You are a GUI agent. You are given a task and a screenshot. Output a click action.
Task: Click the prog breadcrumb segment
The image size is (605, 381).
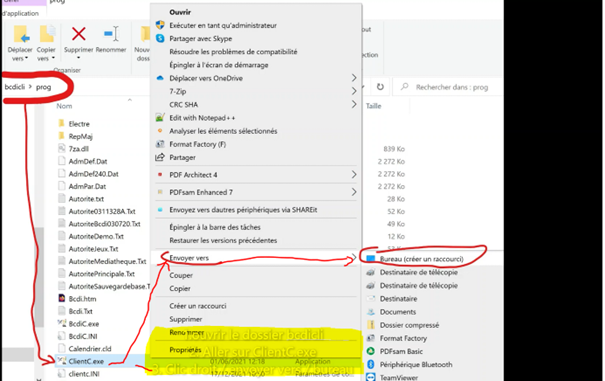point(43,87)
